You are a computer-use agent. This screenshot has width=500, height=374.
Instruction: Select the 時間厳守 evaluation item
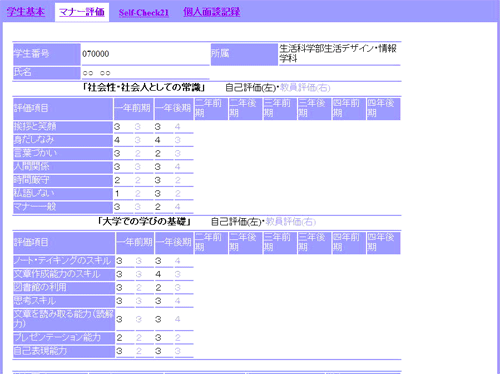(63, 180)
